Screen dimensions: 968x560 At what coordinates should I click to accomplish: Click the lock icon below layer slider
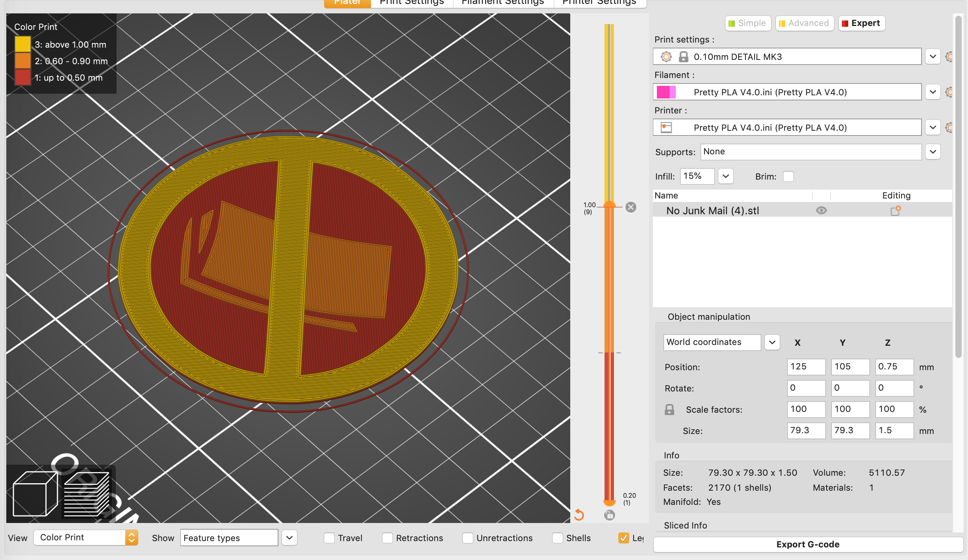click(609, 515)
